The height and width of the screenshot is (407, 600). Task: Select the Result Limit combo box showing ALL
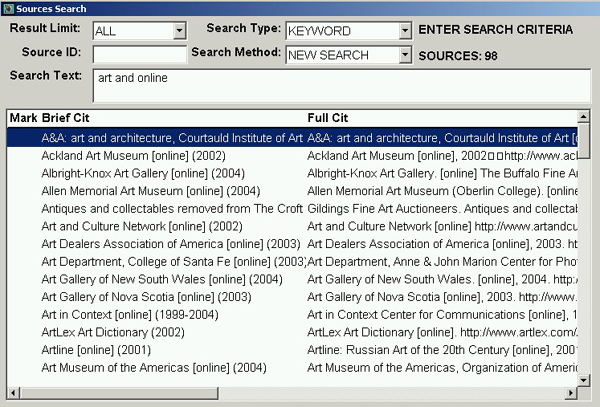point(139,31)
